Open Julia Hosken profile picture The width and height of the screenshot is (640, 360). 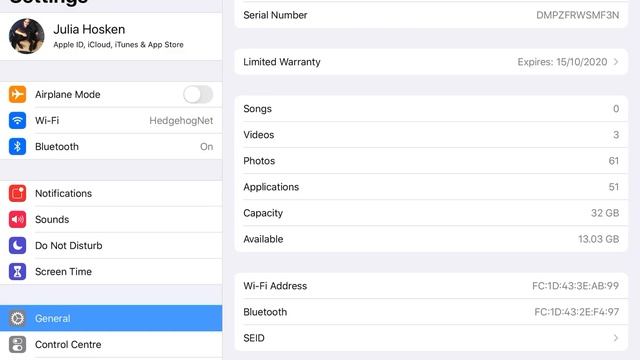[x=27, y=36]
